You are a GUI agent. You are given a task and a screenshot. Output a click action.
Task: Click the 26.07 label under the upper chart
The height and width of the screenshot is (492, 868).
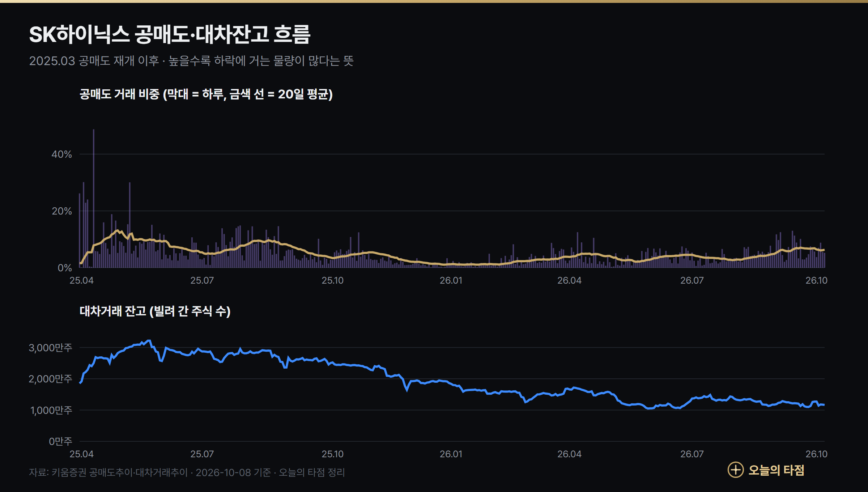tap(692, 280)
